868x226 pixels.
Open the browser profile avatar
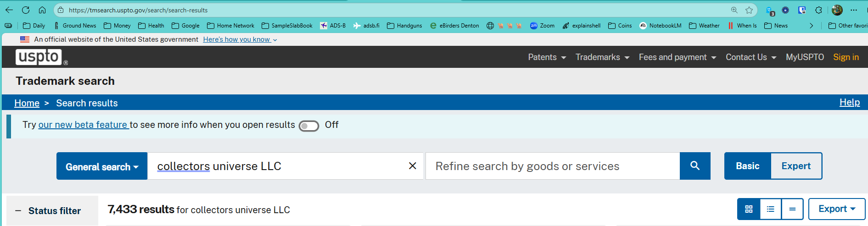(x=837, y=10)
